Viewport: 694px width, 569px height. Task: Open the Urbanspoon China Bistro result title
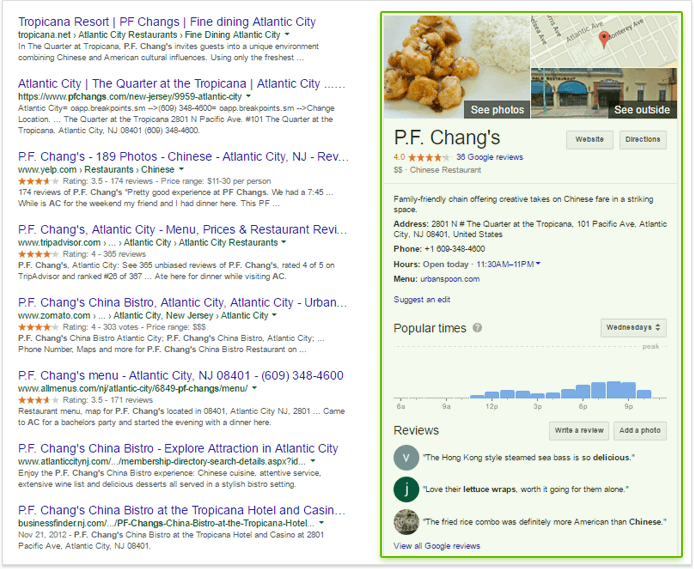(182, 303)
